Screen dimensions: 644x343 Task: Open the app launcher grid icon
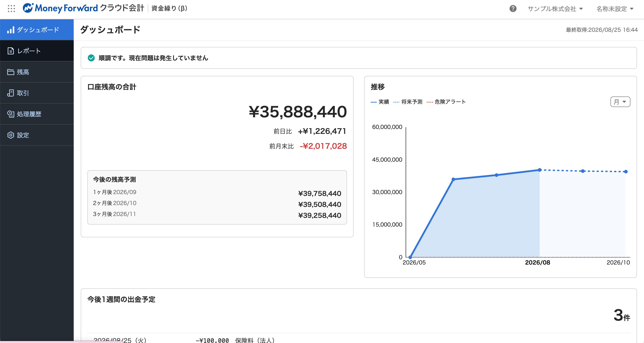coord(11,9)
